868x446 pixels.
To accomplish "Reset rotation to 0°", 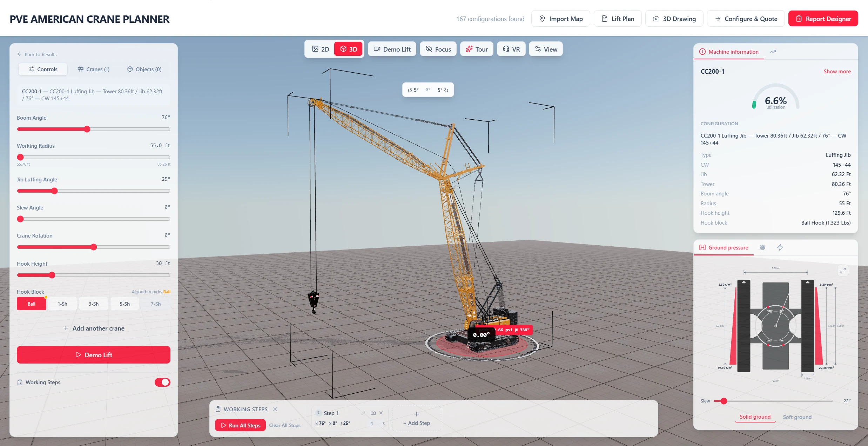I will (x=428, y=90).
